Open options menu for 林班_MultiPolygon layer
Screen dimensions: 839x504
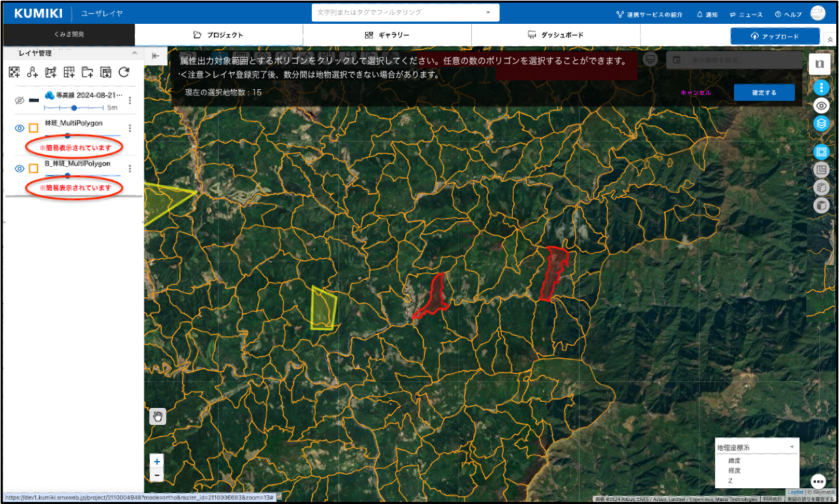tap(129, 128)
